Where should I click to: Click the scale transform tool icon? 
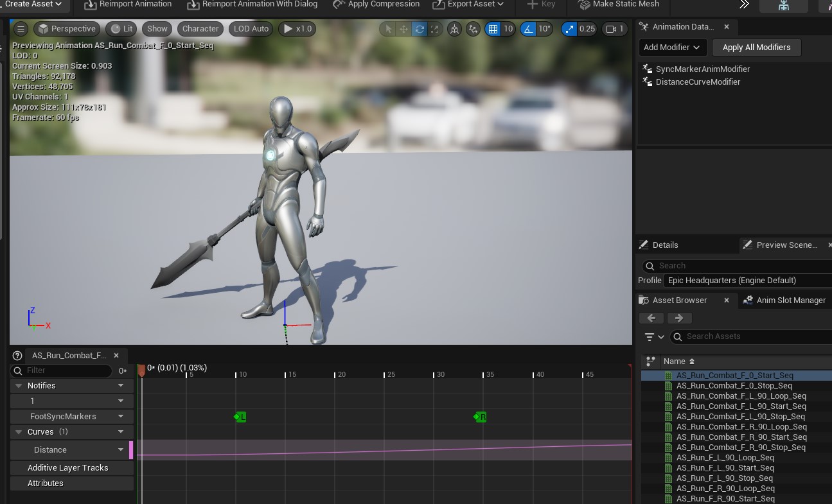tap(435, 29)
